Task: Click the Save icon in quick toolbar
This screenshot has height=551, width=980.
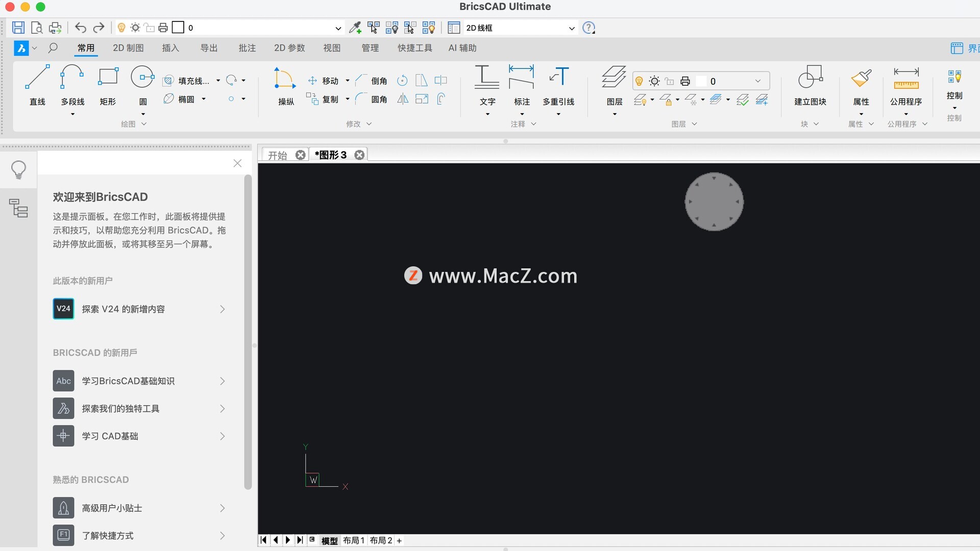Action: pyautogui.click(x=18, y=28)
